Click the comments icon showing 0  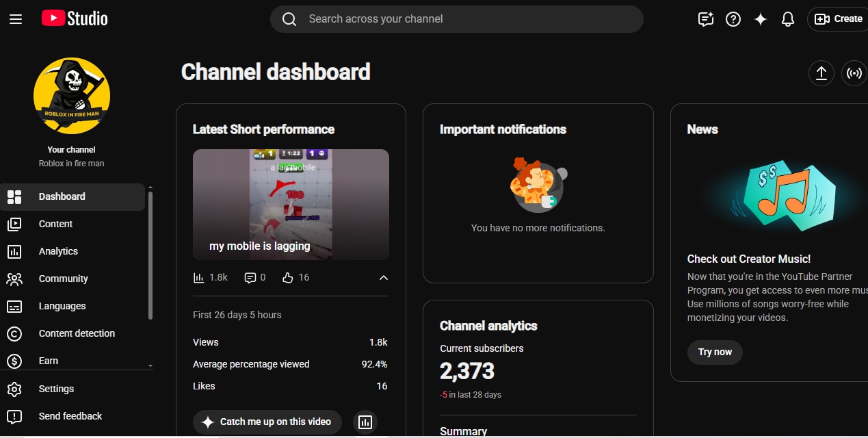coord(250,277)
